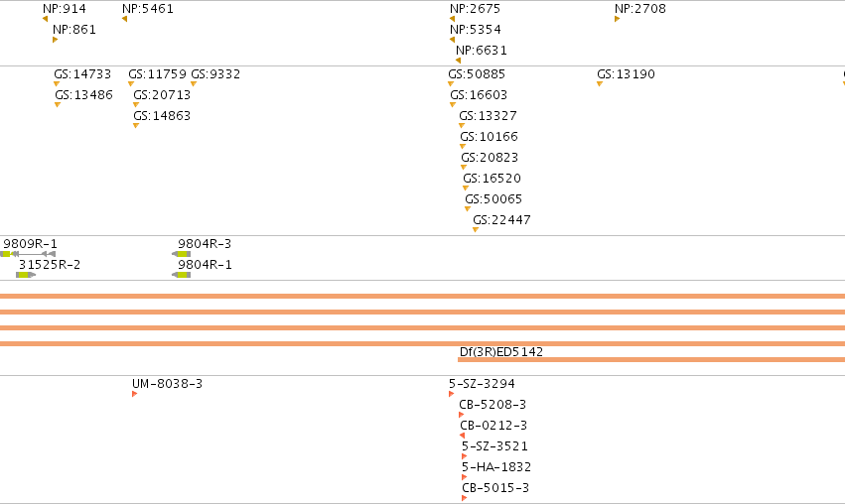The height and width of the screenshot is (504, 845).
Task: Click the GS:14863 insertion label
Action: (x=162, y=116)
